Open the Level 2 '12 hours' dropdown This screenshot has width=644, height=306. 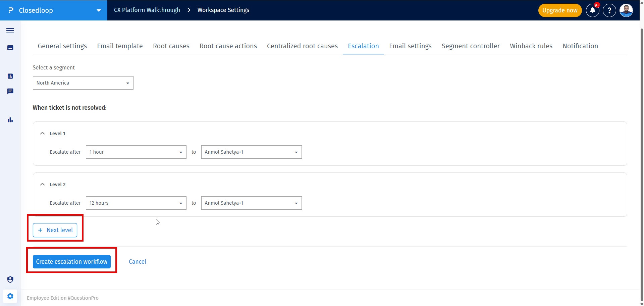[136, 203]
